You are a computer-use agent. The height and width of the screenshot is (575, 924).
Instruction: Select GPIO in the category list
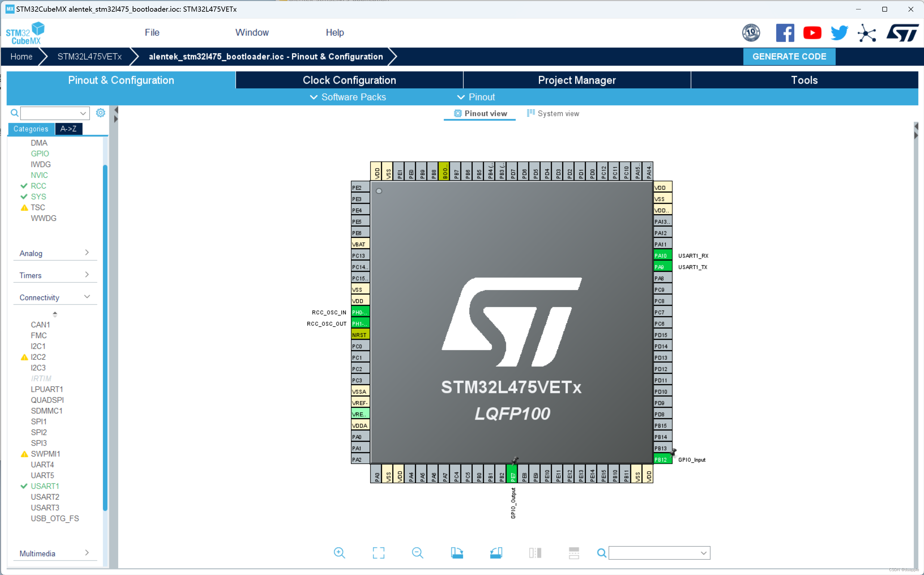click(x=40, y=154)
